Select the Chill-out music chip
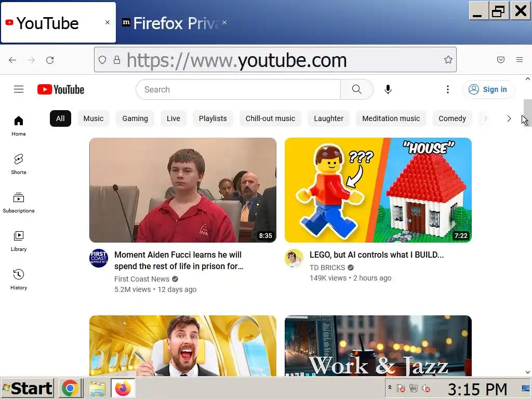 tap(270, 118)
